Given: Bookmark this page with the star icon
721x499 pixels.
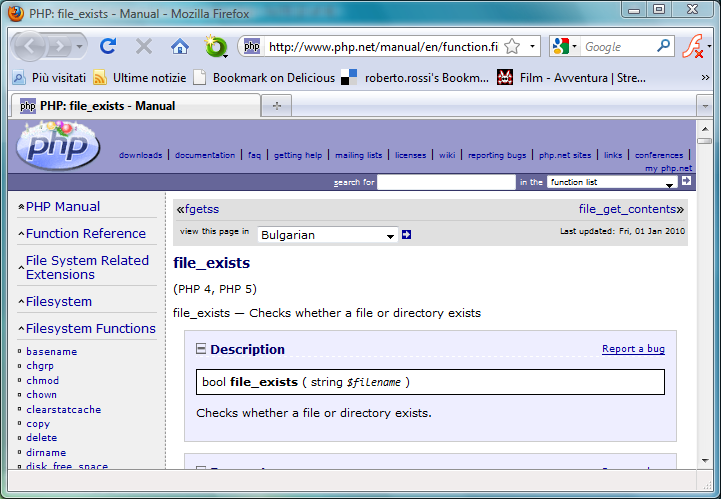Looking at the screenshot, I should click(x=512, y=47).
